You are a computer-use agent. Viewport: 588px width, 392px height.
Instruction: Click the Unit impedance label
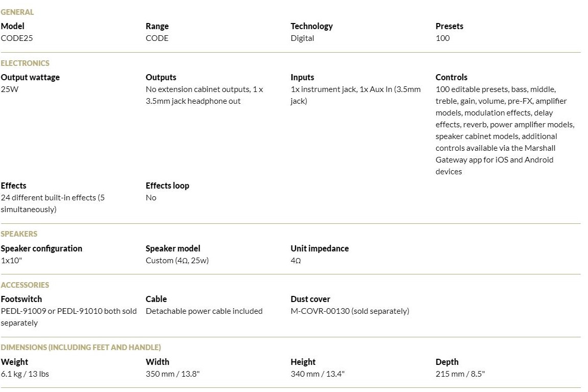320,248
